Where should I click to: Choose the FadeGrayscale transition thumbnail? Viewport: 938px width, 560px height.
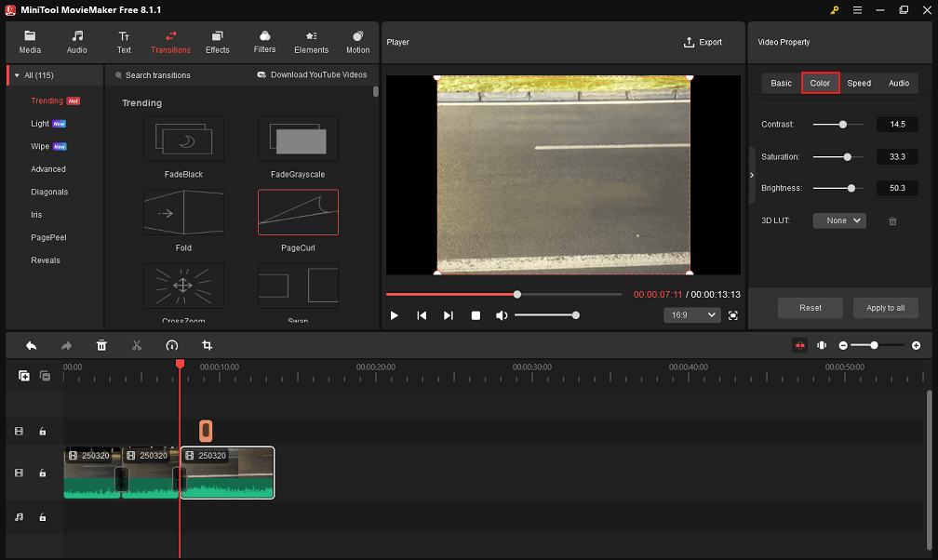(x=298, y=139)
